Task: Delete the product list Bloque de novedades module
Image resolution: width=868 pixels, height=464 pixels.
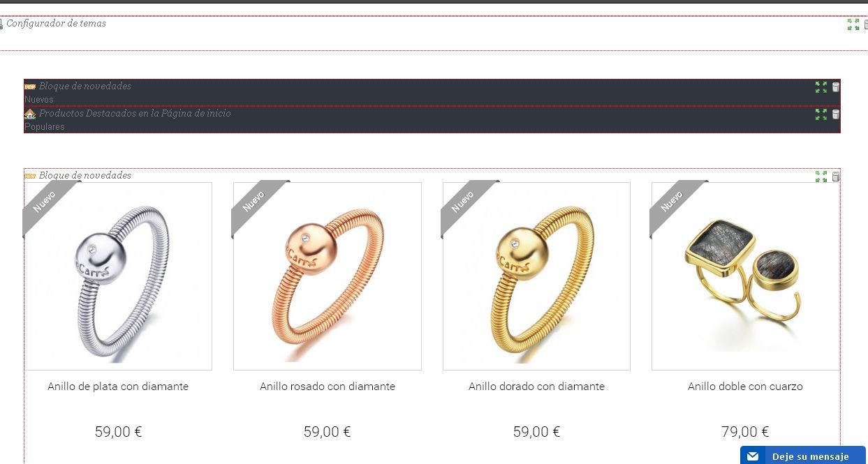Action: (836, 177)
